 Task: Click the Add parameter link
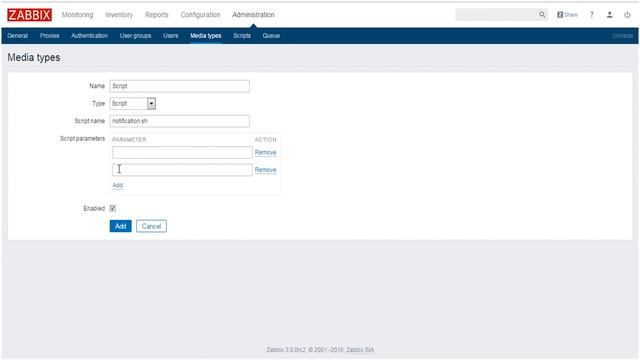coord(118,185)
